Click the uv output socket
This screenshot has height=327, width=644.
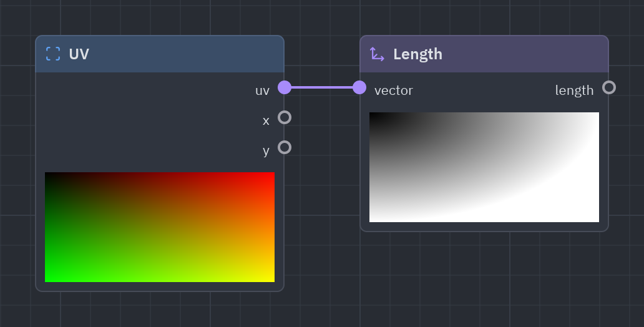click(x=285, y=87)
